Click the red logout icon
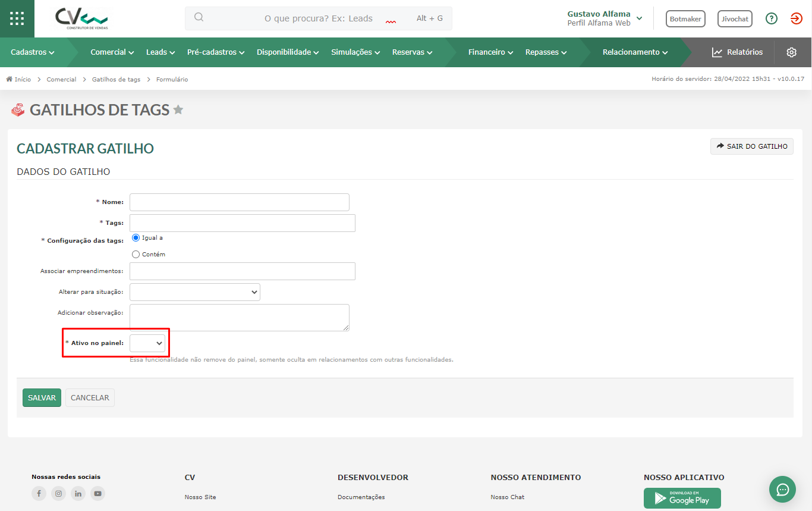This screenshot has height=511, width=812. tap(797, 18)
